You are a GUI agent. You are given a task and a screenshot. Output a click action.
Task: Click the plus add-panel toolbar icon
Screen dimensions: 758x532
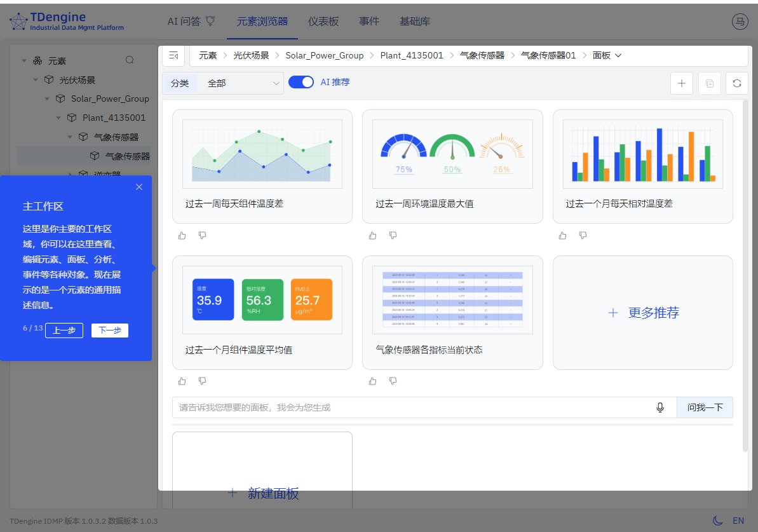(682, 83)
